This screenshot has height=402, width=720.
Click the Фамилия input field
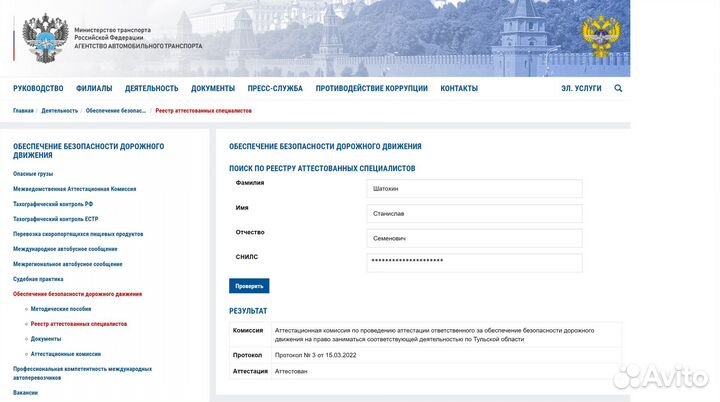(474, 189)
